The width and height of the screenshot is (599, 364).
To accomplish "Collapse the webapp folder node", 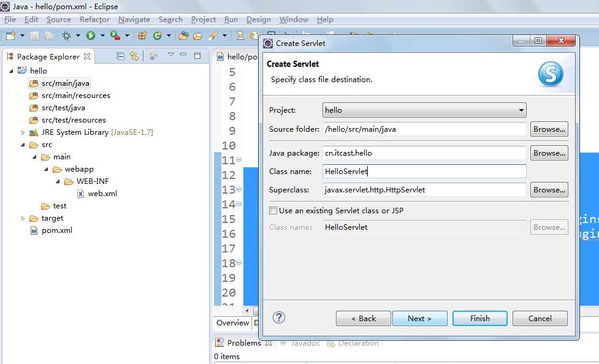I will click(46, 169).
